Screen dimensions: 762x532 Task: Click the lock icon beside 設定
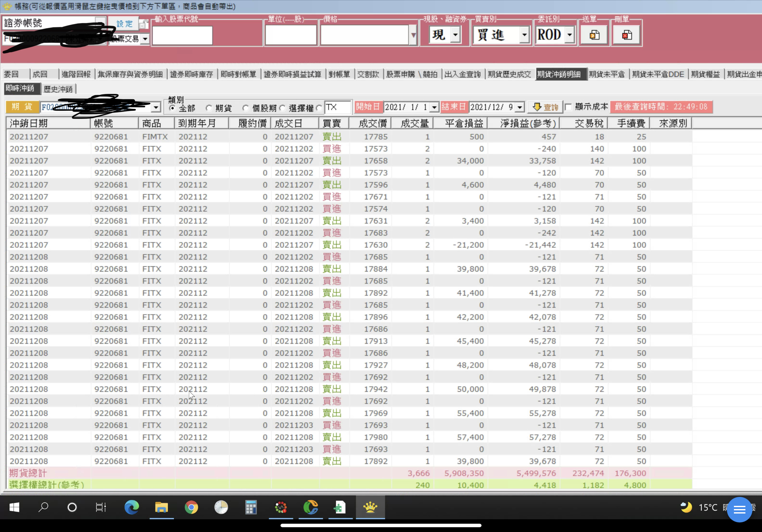144,24
